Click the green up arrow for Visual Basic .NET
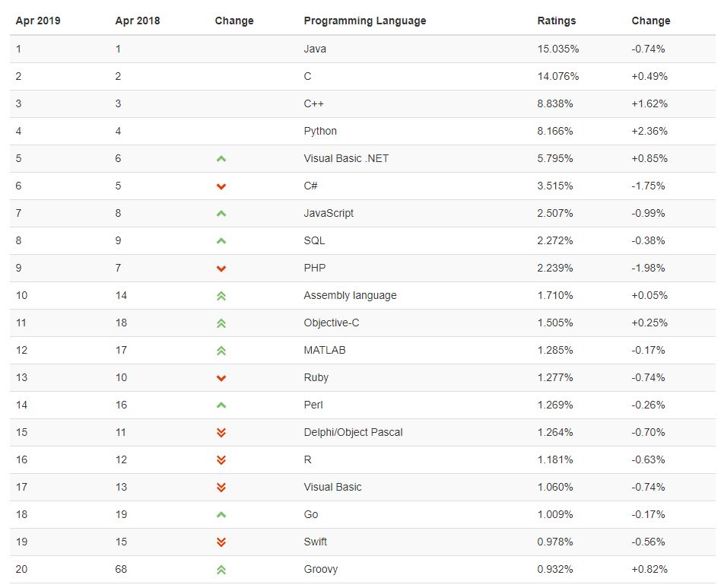 point(221,159)
